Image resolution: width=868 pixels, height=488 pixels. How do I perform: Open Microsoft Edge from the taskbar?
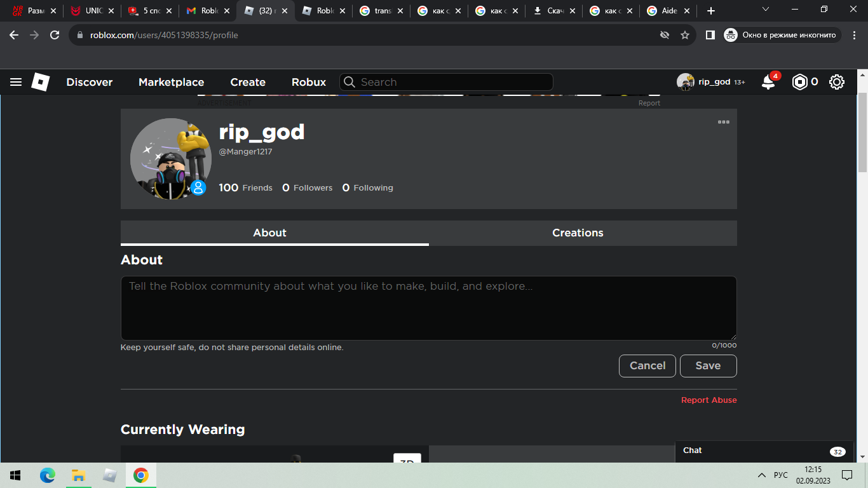(48, 475)
